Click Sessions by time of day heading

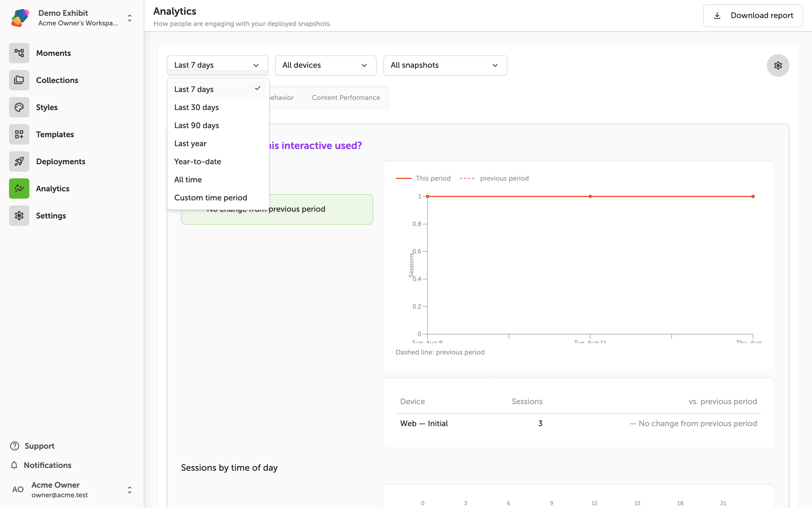coord(229,468)
